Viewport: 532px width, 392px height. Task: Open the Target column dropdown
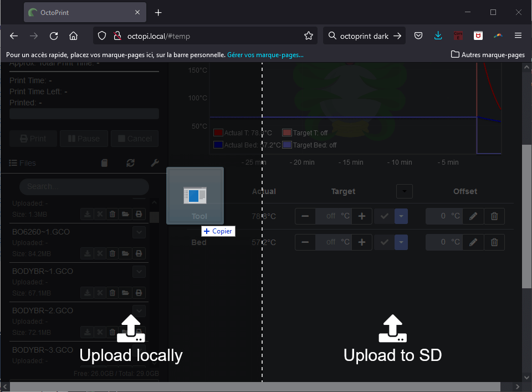coord(404,191)
